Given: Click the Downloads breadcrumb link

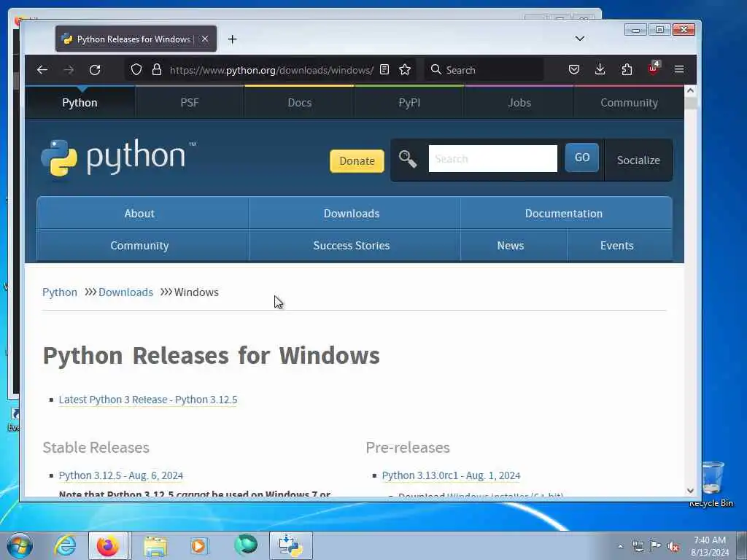Looking at the screenshot, I should click(x=125, y=292).
